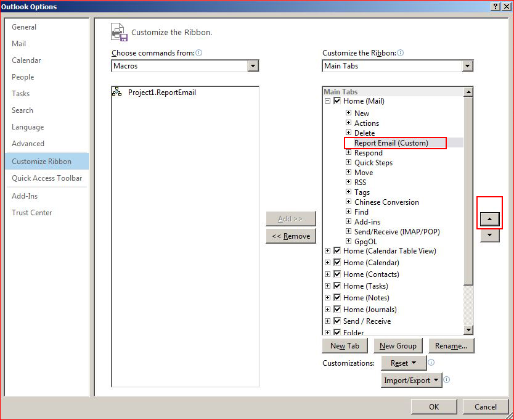Expand the GpgOL group
This screenshot has height=420, width=514.
pos(348,241)
